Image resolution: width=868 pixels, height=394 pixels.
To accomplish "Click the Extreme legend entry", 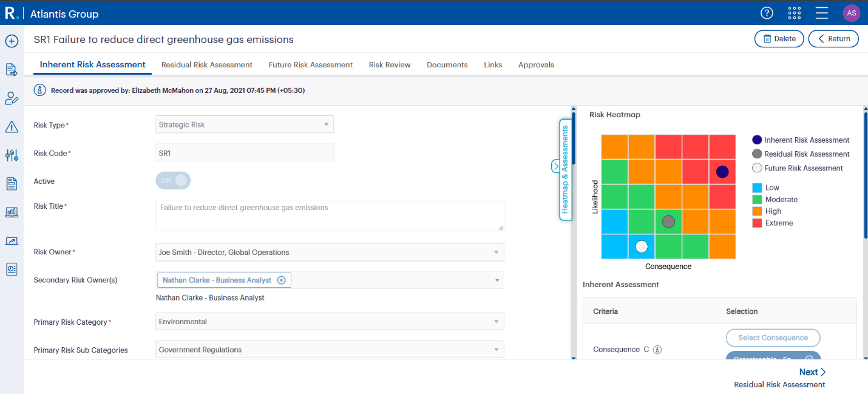I will (x=773, y=223).
